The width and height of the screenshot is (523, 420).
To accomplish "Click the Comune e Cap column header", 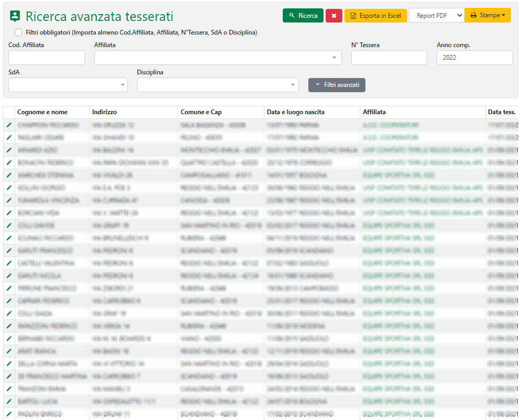I will [x=201, y=112].
